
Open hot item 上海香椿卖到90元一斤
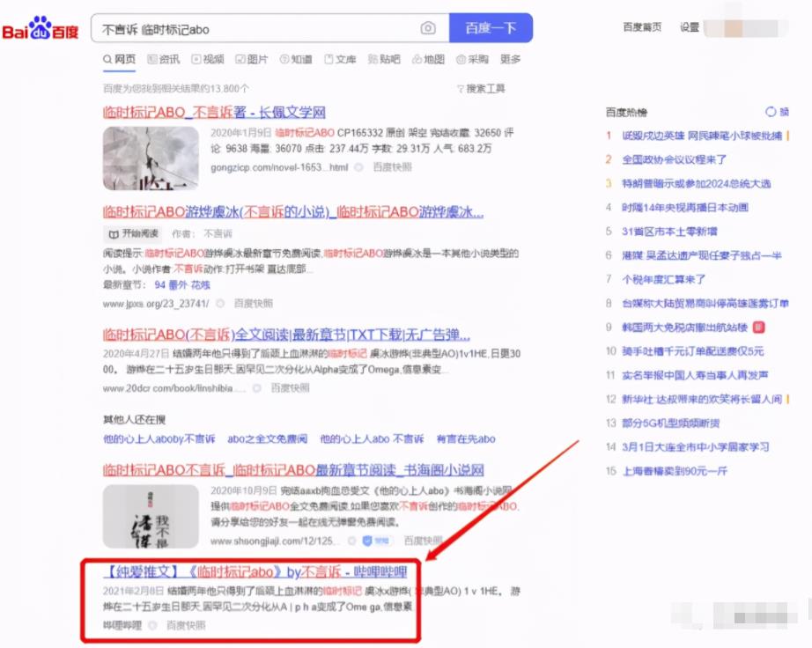pos(675,471)
